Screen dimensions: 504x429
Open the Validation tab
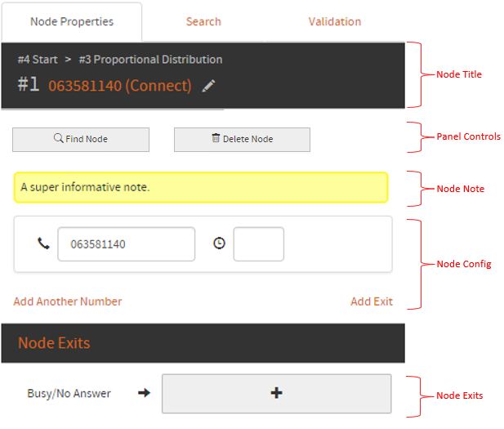334,22
